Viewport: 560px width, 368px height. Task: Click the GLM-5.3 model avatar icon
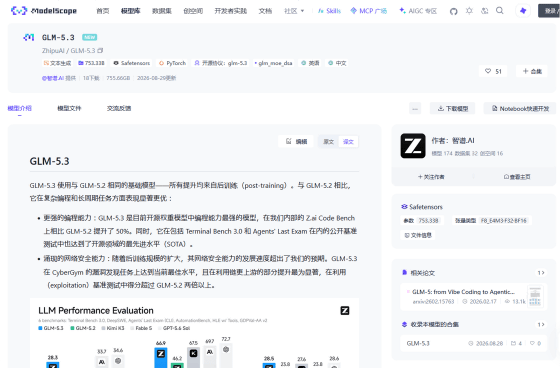click(29, 38)
